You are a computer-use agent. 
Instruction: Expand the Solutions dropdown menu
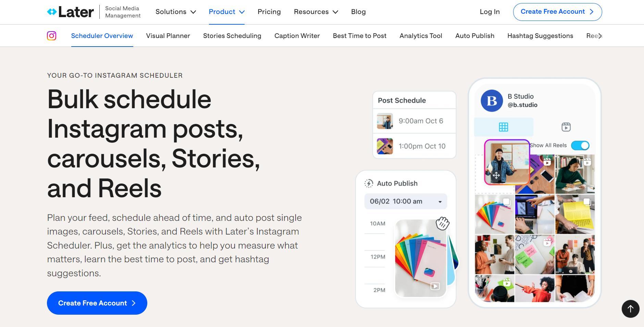176,12
